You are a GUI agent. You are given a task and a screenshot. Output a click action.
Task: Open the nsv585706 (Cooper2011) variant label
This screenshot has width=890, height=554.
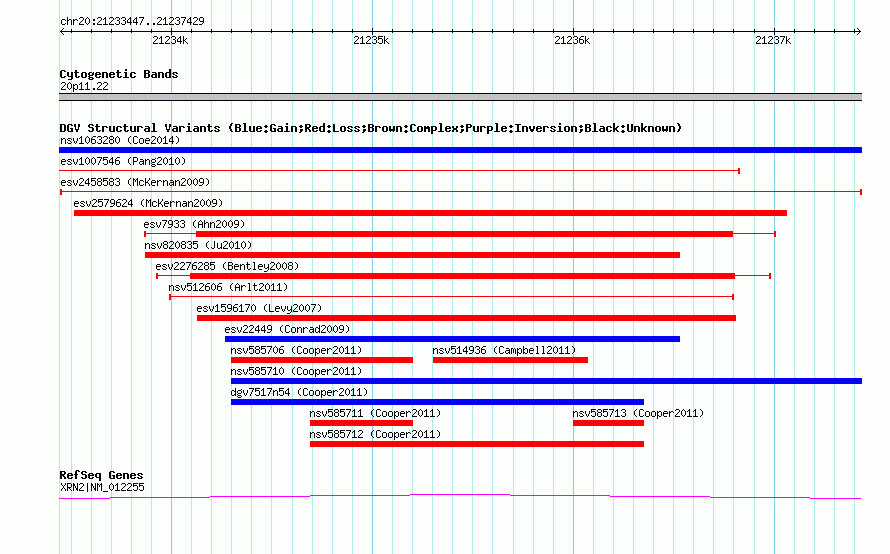tap(296, 350)
